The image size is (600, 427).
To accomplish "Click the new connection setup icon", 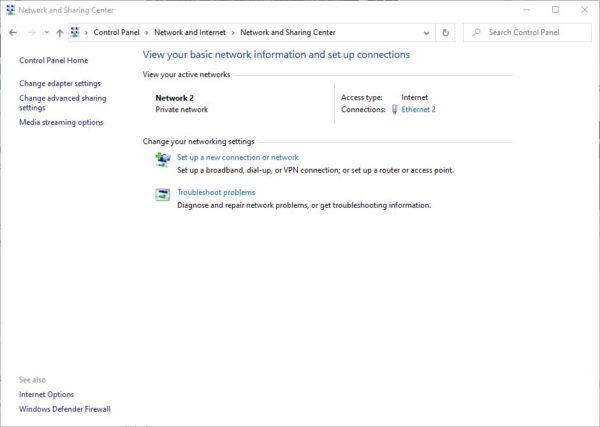I will click(163, 159).
